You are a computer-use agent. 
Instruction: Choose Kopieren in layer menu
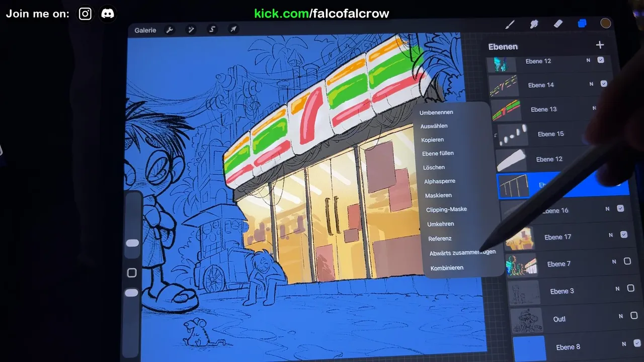pyautogui.click(x=433, y=140)
